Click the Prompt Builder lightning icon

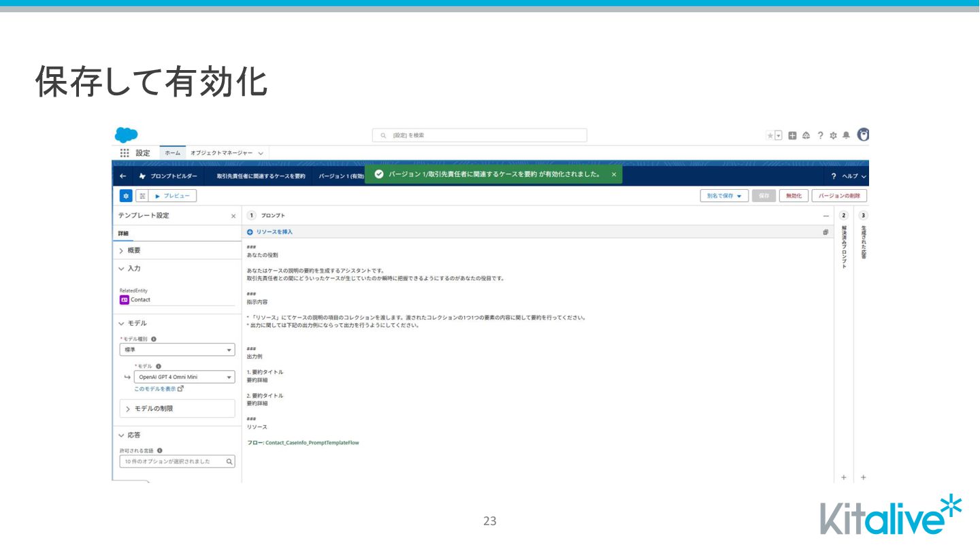(142, 176)
